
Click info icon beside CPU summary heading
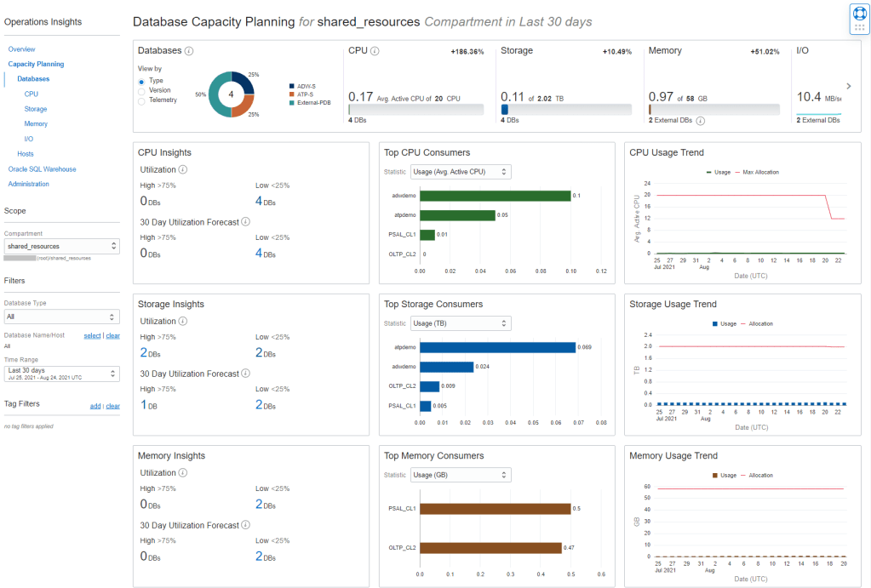coord(375,51)
